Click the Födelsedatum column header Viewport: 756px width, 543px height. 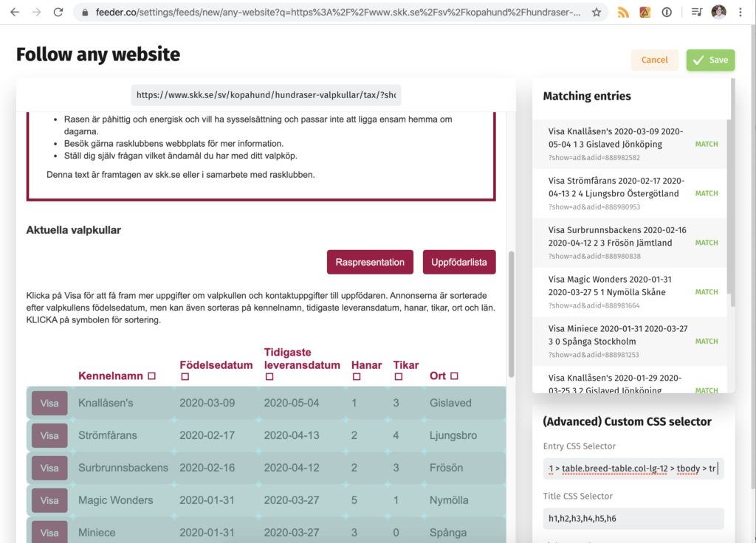click(x=216, y=364)
